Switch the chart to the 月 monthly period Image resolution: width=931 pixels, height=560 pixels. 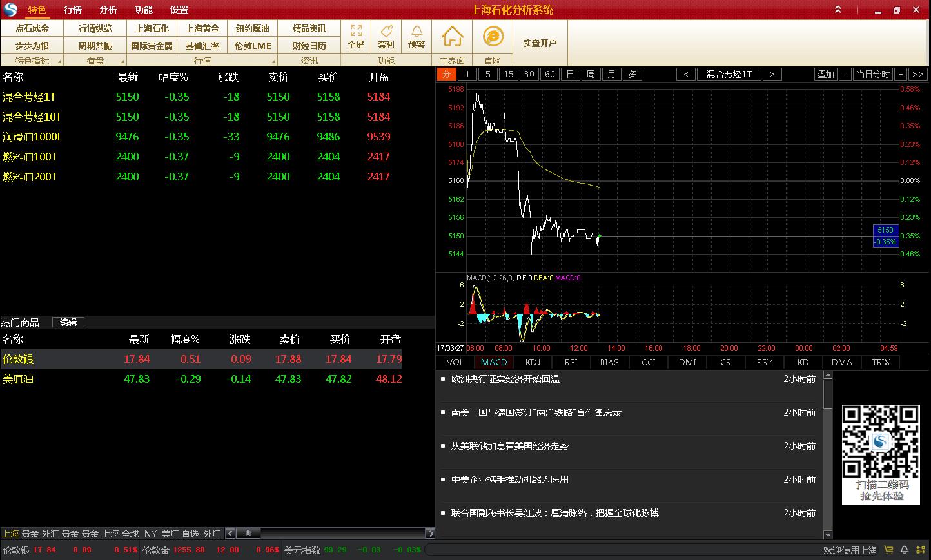click(x=612, y=74)
